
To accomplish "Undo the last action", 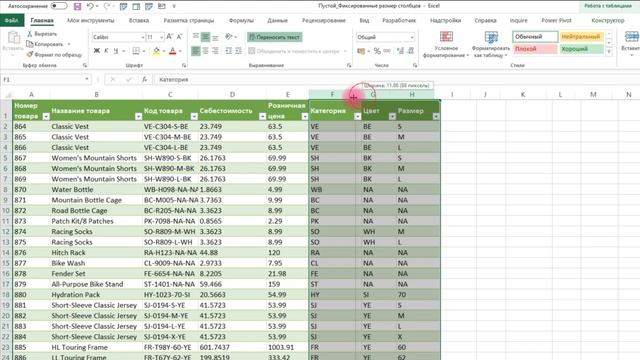I will pyautogui.click(x=90, y=6).
